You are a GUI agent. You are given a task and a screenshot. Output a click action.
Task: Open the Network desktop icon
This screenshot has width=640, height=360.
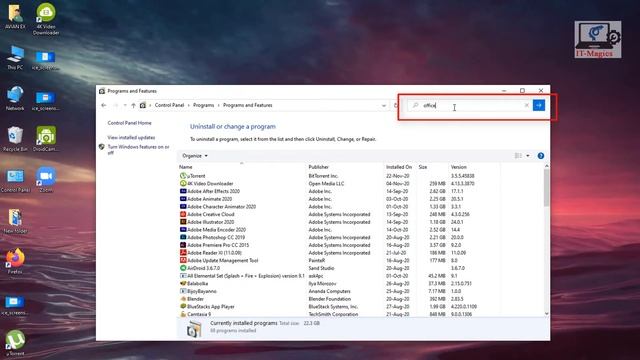point(15,98)
